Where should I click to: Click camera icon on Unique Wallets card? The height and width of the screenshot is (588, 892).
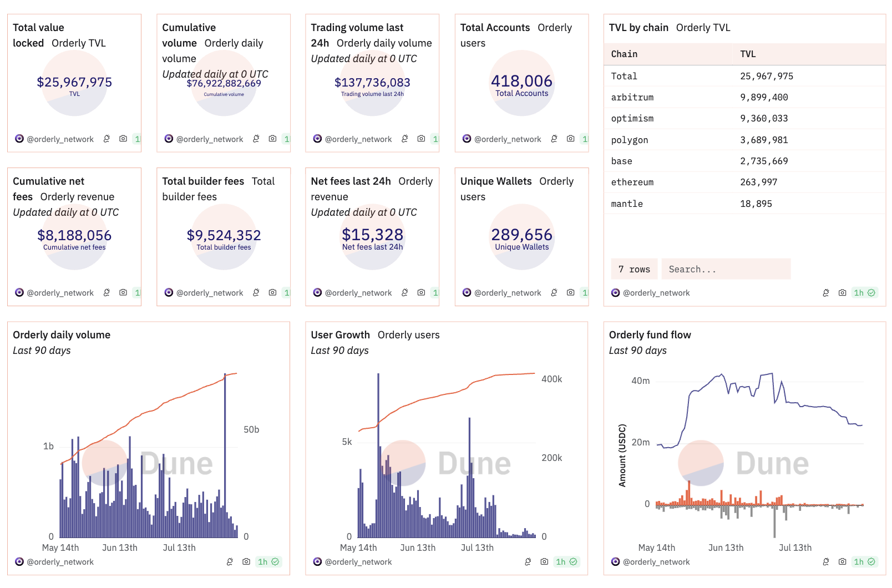570,292
